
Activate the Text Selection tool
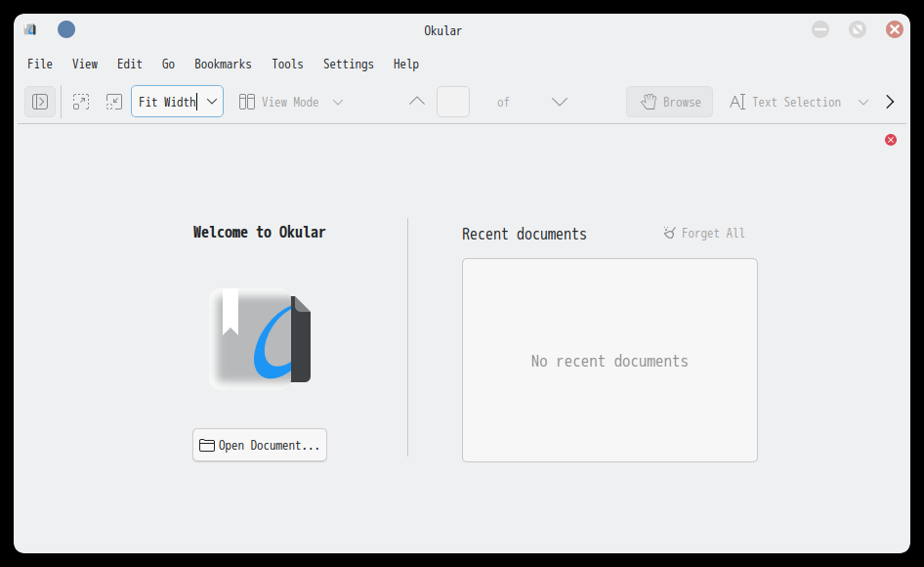click(785, 102)
